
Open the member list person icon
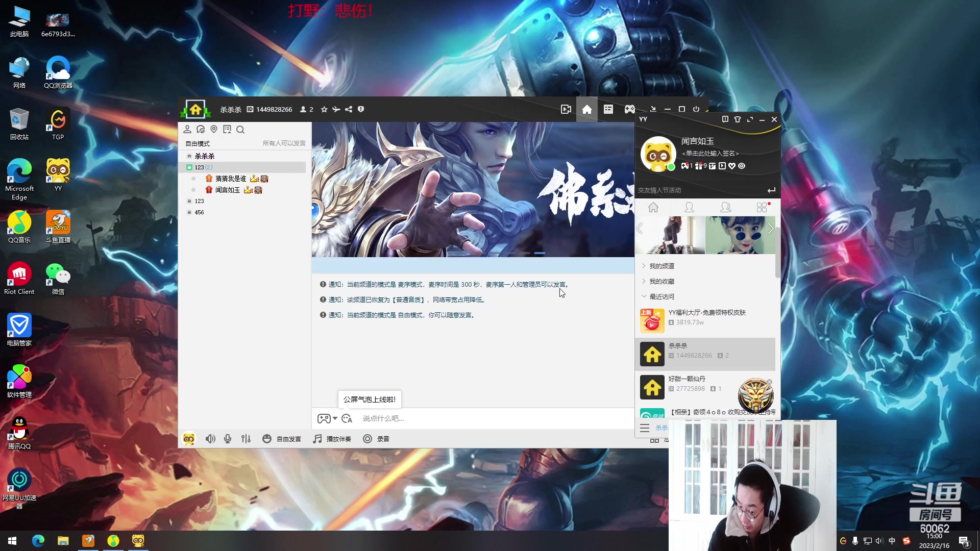[x=187, y=130]
